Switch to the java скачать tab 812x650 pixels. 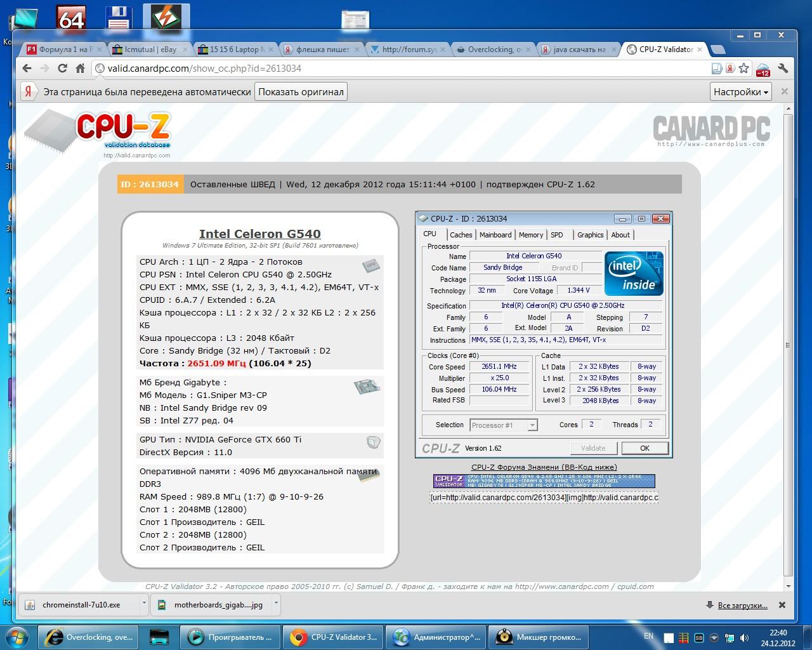pos(577,50)
